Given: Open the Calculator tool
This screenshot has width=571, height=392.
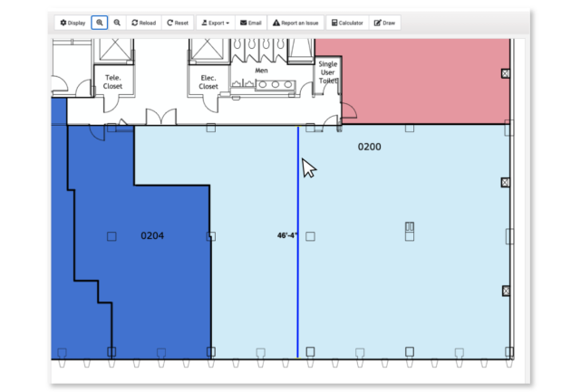Looking at the screenshot, I should click(x=347, y=23).
